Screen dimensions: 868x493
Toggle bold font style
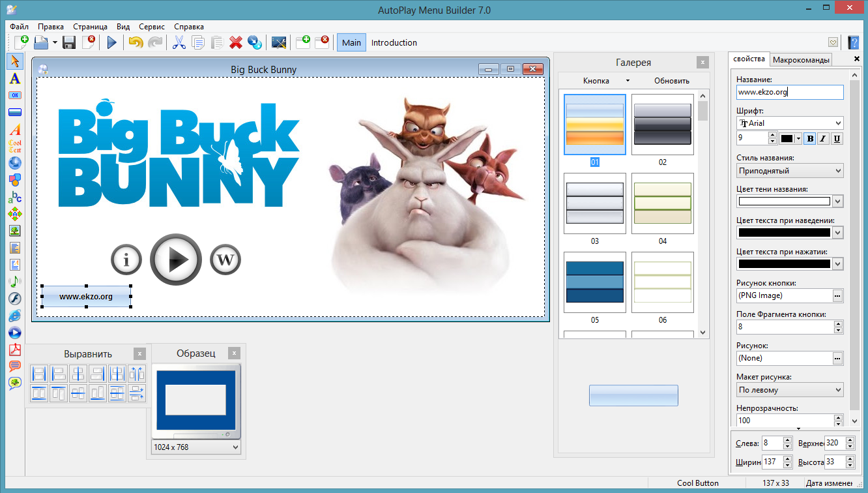coord(810,138)
